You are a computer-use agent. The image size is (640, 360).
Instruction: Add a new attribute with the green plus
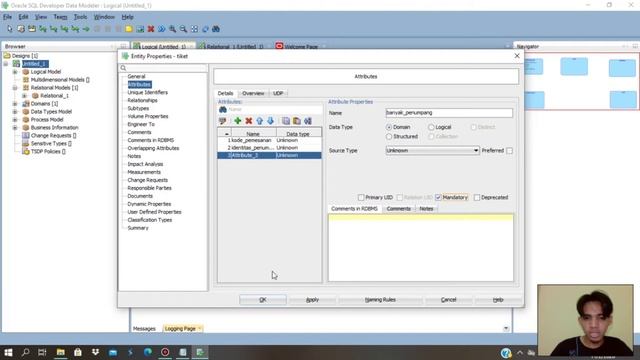pos(238,121)
